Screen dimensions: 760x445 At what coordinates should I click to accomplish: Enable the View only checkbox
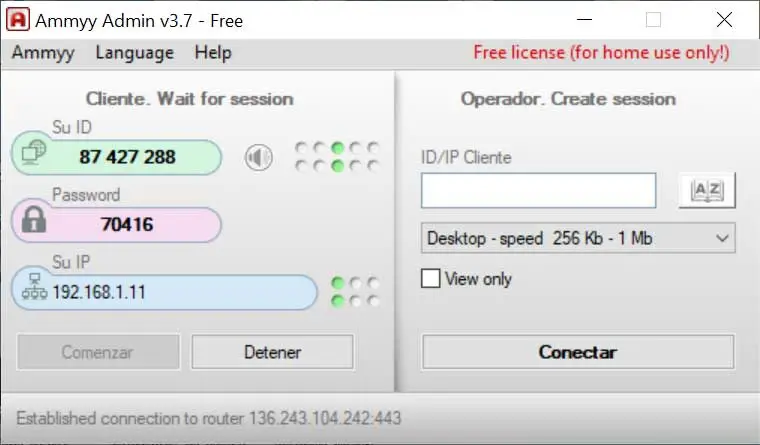(430, 279)
